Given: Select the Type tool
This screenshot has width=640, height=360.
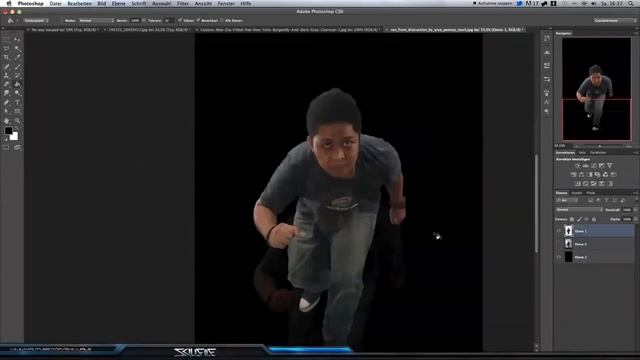Looking at the screenshot, I should click(x=17, y=102).
